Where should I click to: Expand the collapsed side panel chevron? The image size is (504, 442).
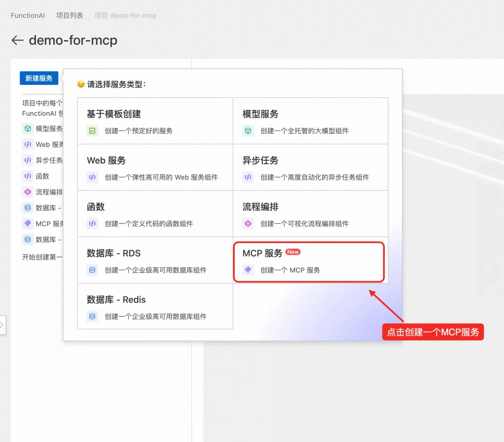coord(2,325)
